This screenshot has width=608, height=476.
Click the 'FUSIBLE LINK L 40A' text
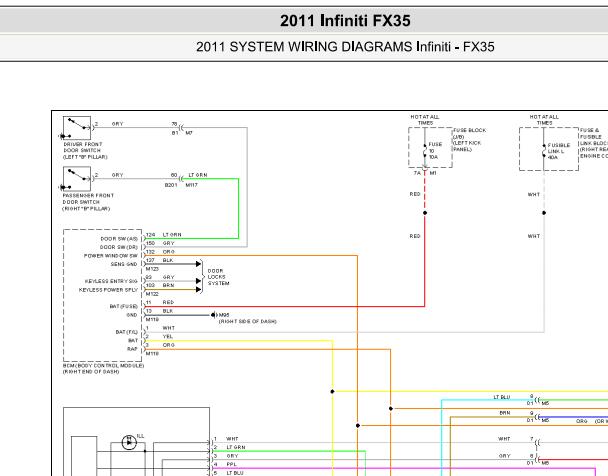click(x=559, y=152)
